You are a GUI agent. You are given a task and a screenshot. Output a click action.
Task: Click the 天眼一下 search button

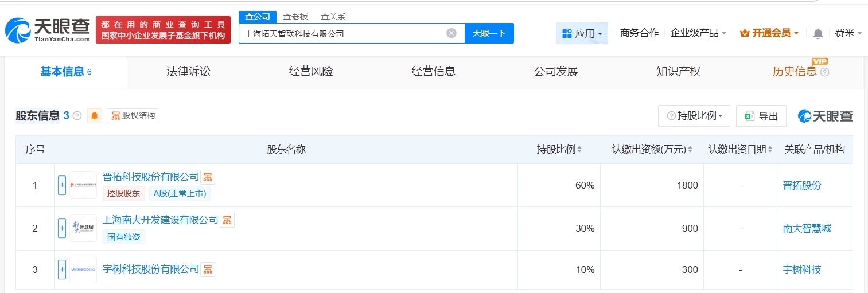tap(489, 33)
